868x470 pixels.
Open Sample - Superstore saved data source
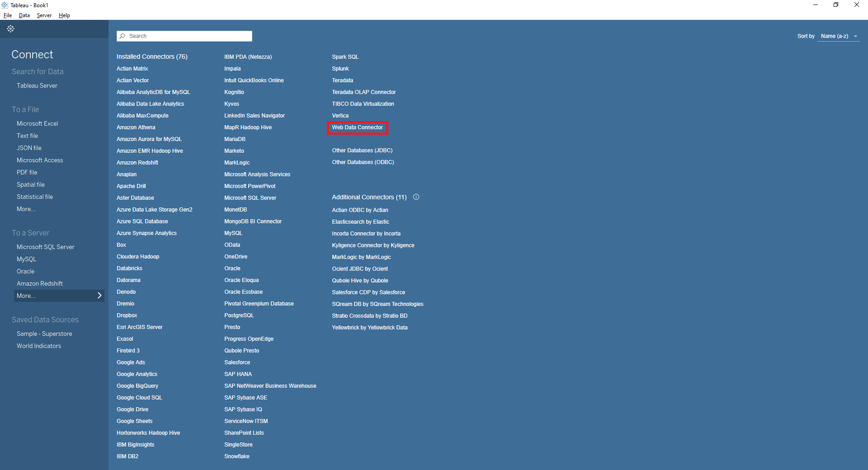click(44, 334)
